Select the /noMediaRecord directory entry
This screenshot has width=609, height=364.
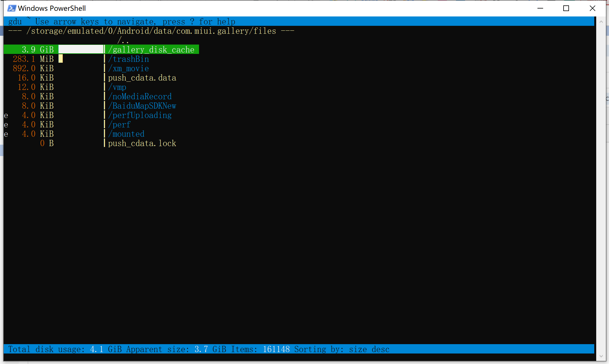coord(140,96)
